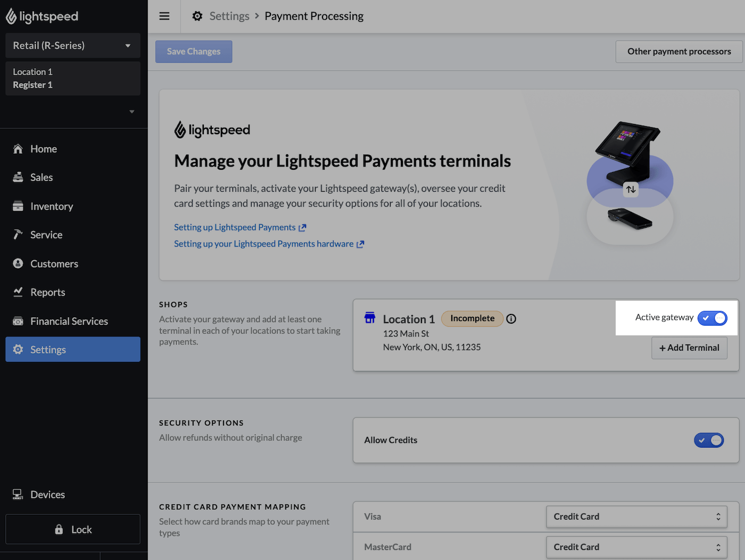The height and width of the screenshot is (560, 745).
Task: Open the MasterCard payment type dropdown
Action: point(636,547)
